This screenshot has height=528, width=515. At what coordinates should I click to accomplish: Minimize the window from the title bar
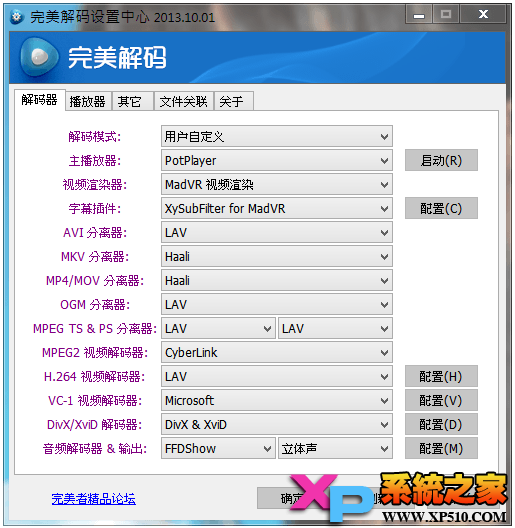tap(419, 14)
